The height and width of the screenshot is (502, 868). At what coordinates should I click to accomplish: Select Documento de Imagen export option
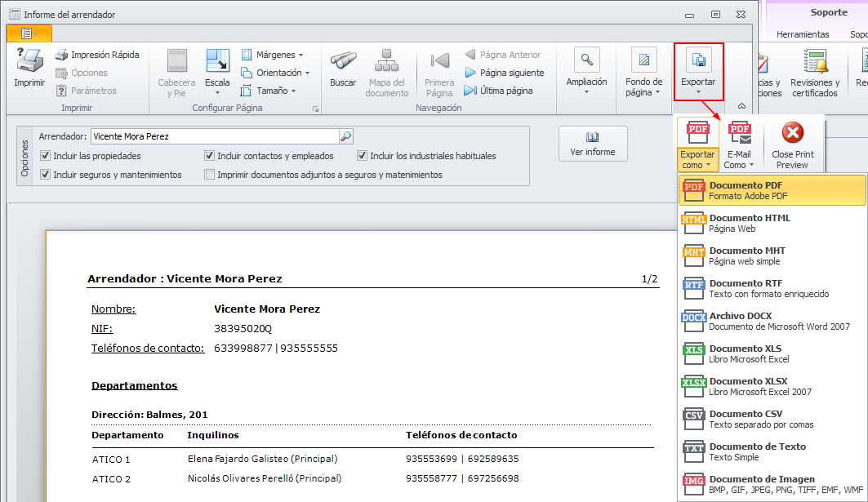pyautogui.click(x=772, y=484)
